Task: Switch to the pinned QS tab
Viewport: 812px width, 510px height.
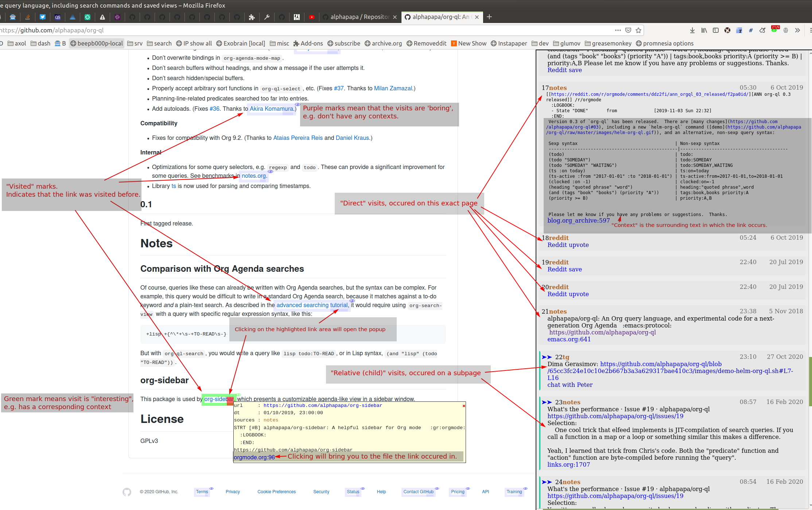Action: click(58, 17)
